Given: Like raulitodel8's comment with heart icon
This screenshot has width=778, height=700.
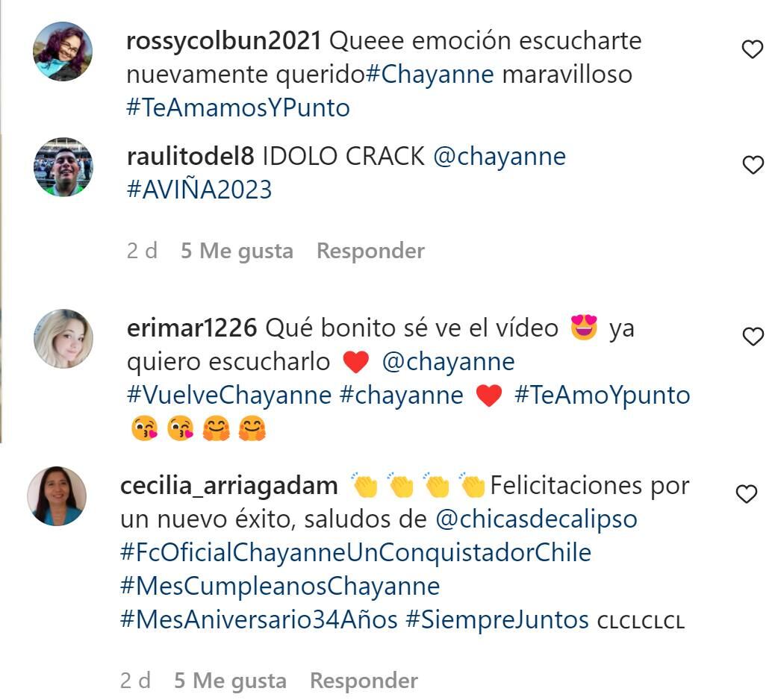Looking at the screenshot, I should click(753, 165).
